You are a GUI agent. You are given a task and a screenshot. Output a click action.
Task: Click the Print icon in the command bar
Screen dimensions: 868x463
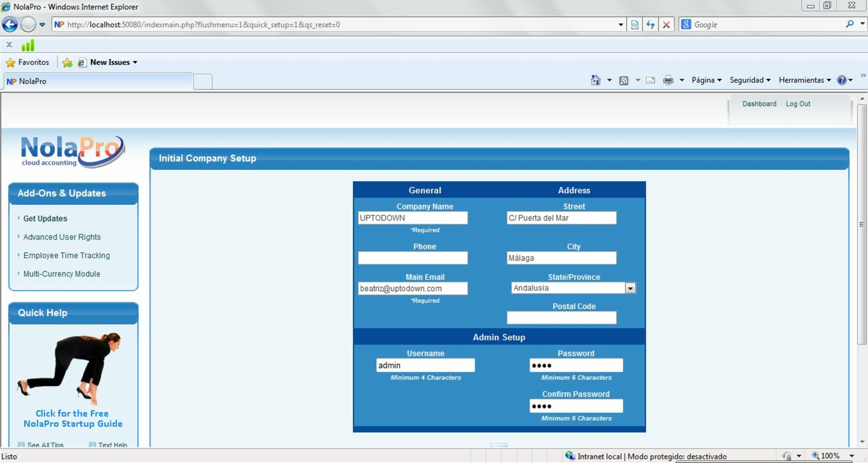(668, 80)
